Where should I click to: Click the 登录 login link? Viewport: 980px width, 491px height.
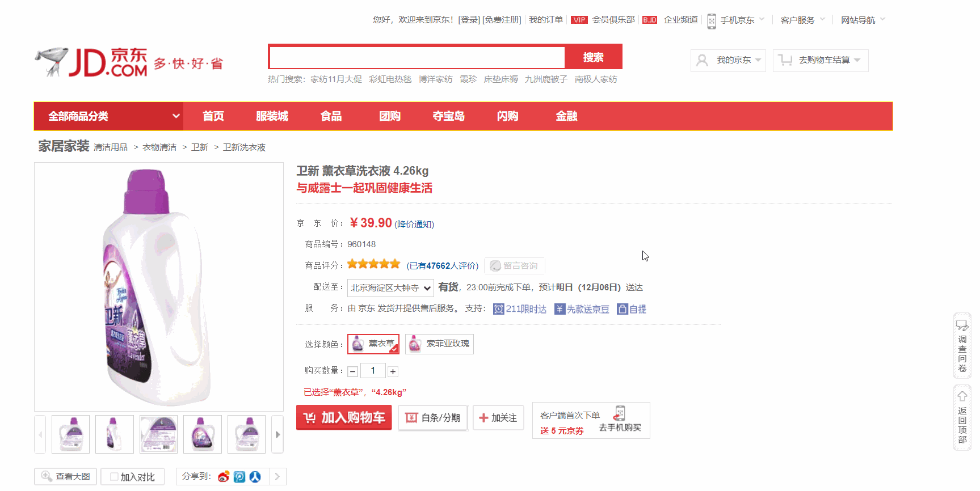point(469,20)
